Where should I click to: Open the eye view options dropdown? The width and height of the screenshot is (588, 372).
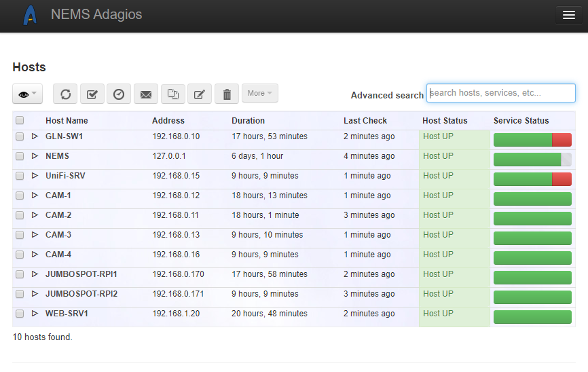(27, 94)
